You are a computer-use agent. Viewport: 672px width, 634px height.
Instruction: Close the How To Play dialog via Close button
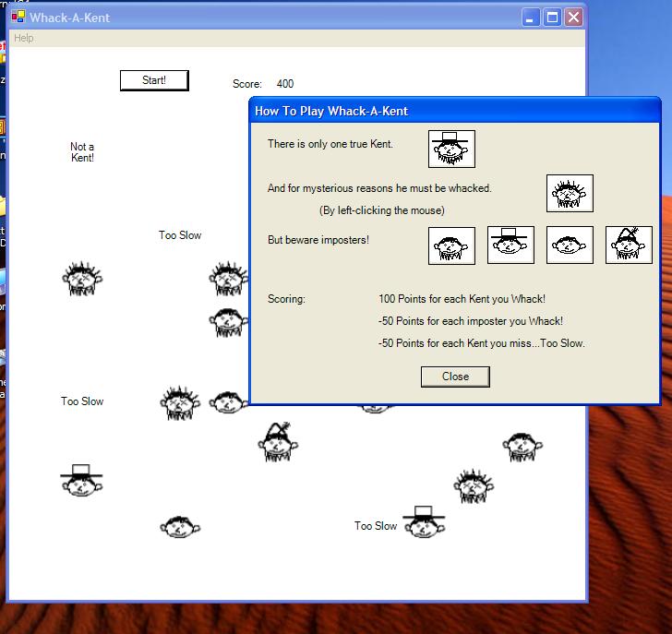click(x=455, y=377)
